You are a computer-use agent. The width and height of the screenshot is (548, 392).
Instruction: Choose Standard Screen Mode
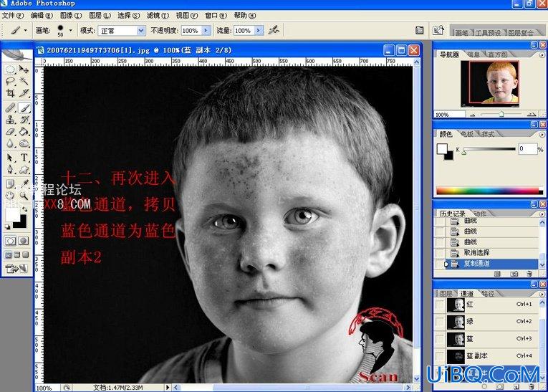click(8, 255)
